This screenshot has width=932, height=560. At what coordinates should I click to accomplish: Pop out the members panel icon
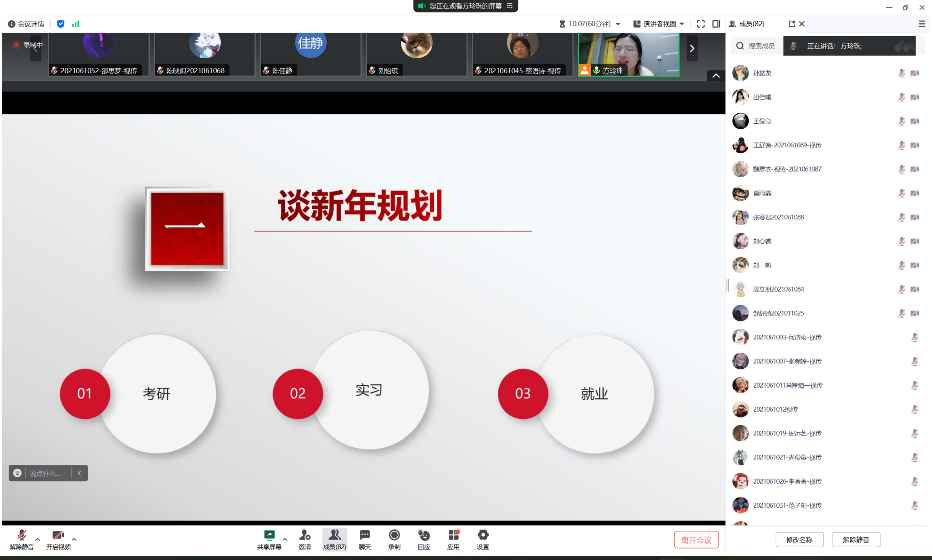click(x=791, y=24)
